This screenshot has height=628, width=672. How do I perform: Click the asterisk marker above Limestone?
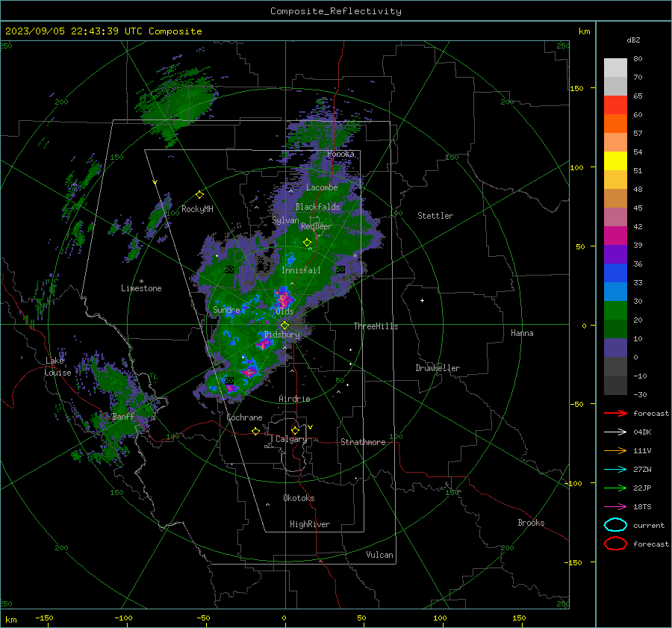pyautogui.click(x=141, y=282)
